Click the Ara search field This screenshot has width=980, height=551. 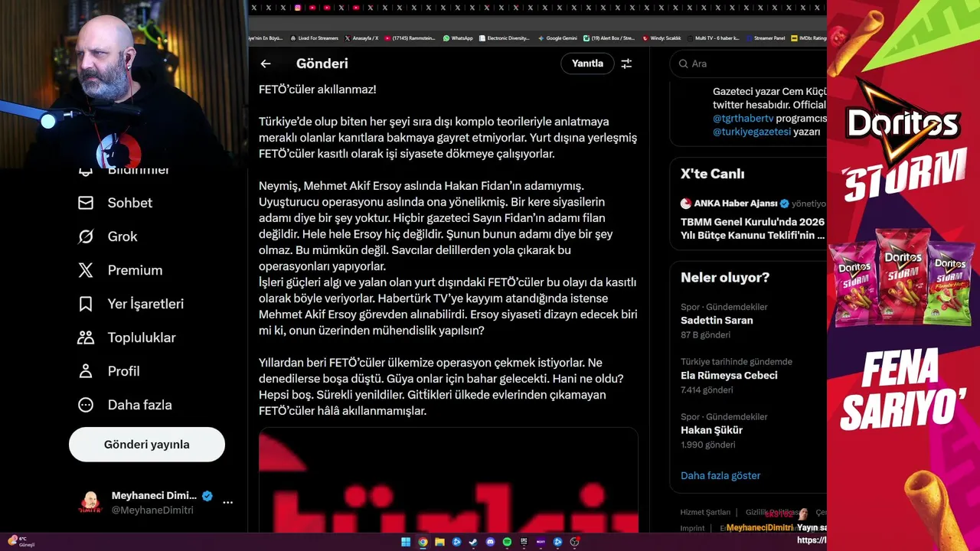[748, 64]
